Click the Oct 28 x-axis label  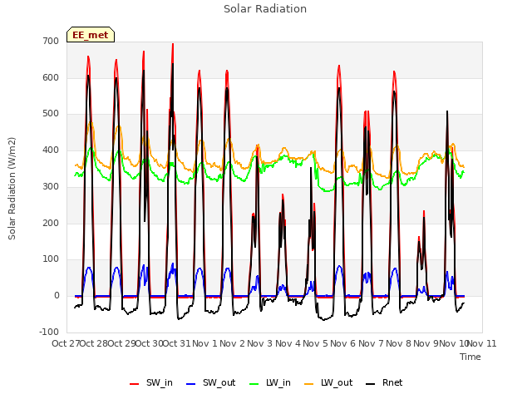[94, 343]
